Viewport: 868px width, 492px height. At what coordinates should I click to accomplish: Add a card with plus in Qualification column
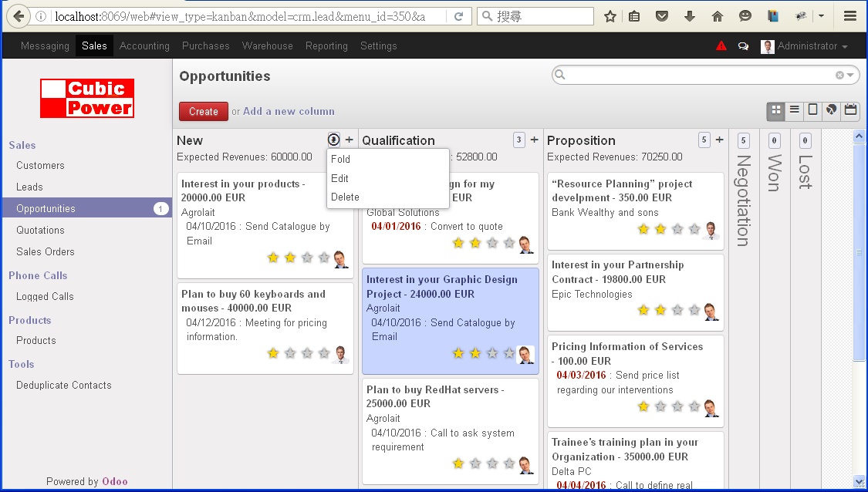[534, 140]
